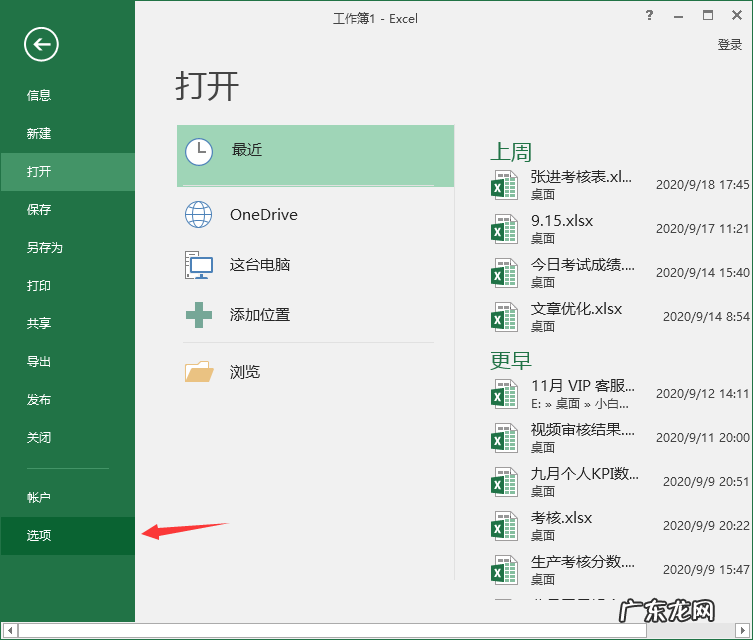Click the help question mark icon
The image size is (753, 640).
click(x=649, y=15)
